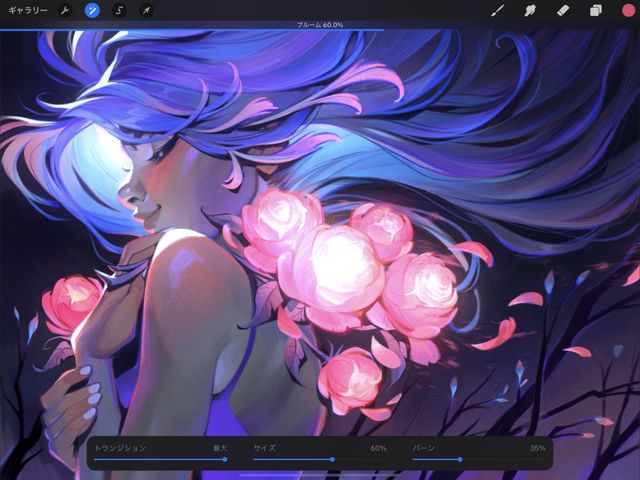Image resolution: width=640 pixels, height=480 pixels.
Task: Click the ブルーム 60.0% label
Action: [x=320, y=25]
